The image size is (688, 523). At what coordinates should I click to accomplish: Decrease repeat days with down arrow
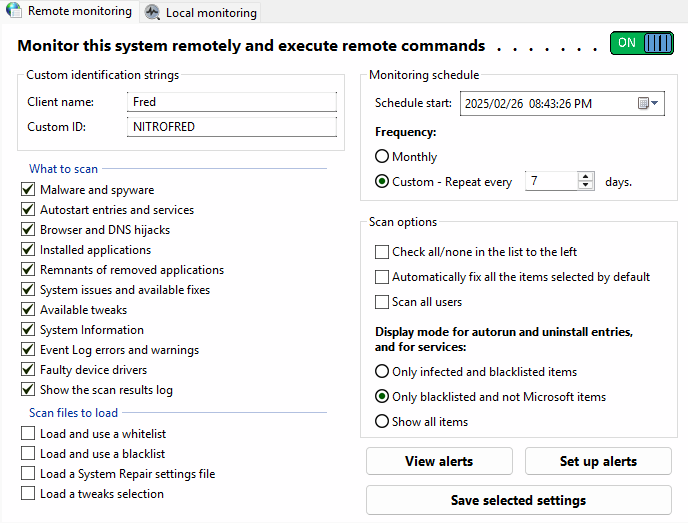pos(585,185)
